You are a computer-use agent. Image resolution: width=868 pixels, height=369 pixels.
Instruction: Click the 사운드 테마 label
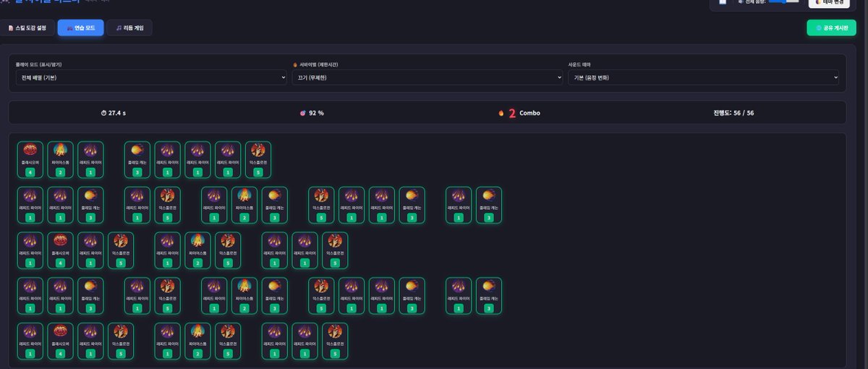coord(581,64)
